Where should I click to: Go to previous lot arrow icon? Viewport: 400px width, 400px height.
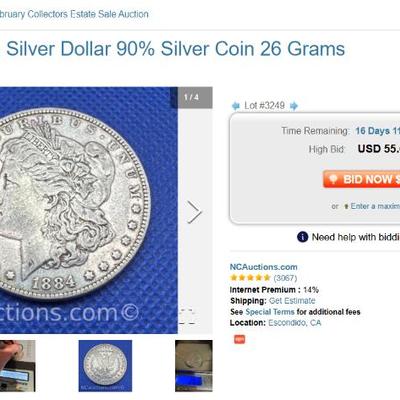coord(236,106)
